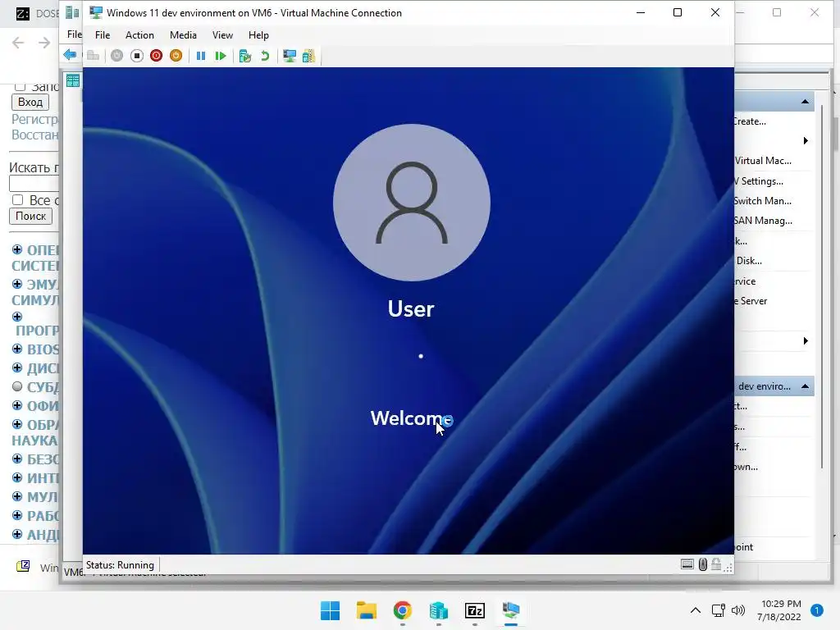Expand the ИНТ... category plus icon
The width and height of the screenshot is (840, 630).
pyautogui.click(x=17, y=477)
